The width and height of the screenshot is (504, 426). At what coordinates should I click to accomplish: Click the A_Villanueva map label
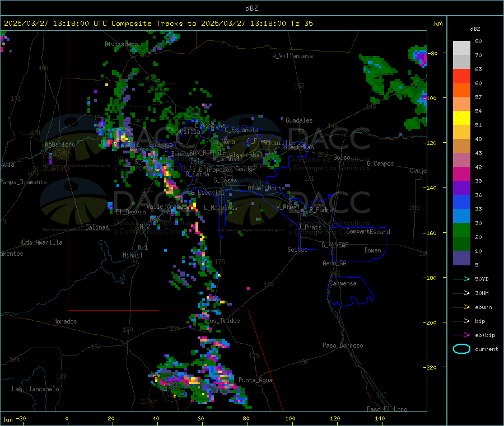pos(292,56)
